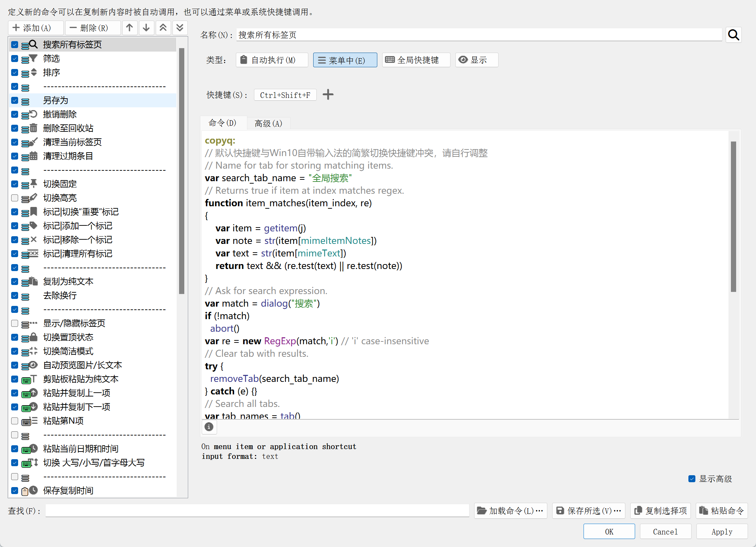Image resolution: width=756 pixels, height=547 pixels.
Task: Add another shortcut with plus icon
Action: pyautogui.click(x=328, y=95)
